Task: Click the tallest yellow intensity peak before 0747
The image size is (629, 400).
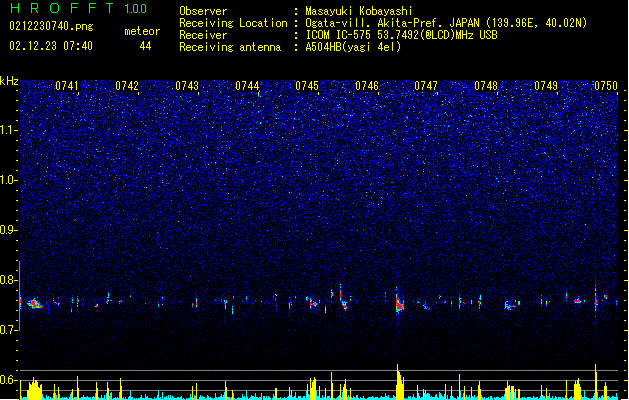Action: point(398,381)
